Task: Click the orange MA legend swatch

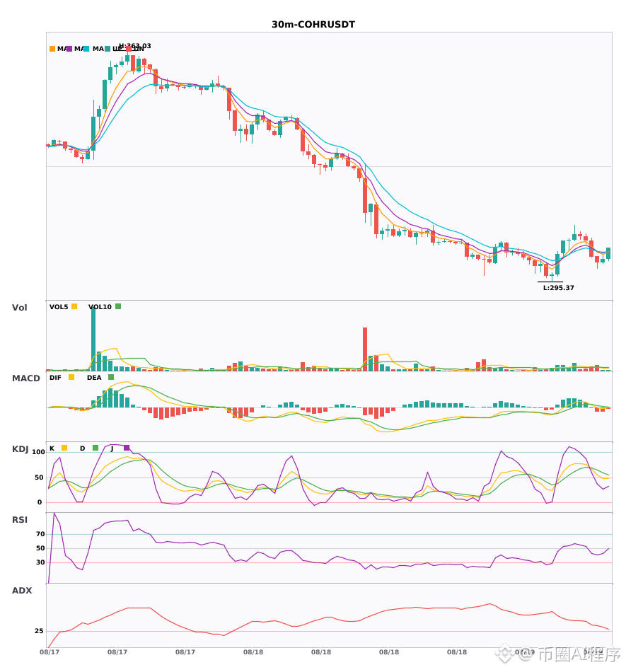Action: pyautogui.click(x=52, y=49)
